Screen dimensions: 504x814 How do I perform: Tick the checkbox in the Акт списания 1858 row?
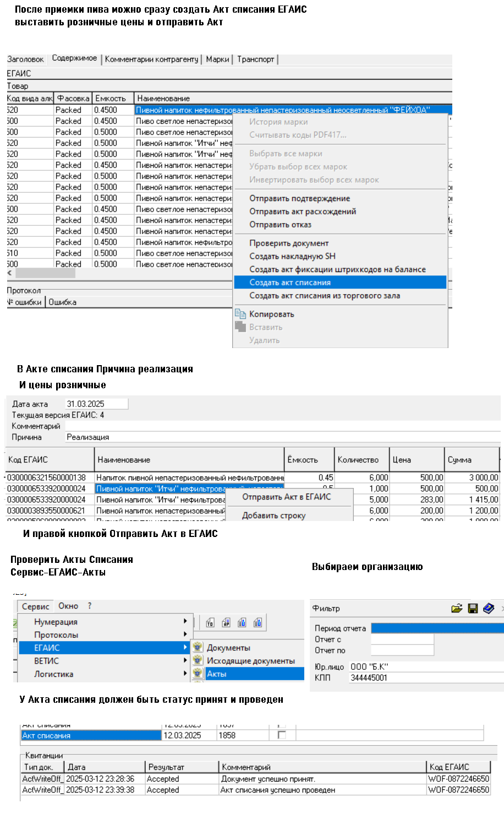pyautogui.click(x=282, y=735)
